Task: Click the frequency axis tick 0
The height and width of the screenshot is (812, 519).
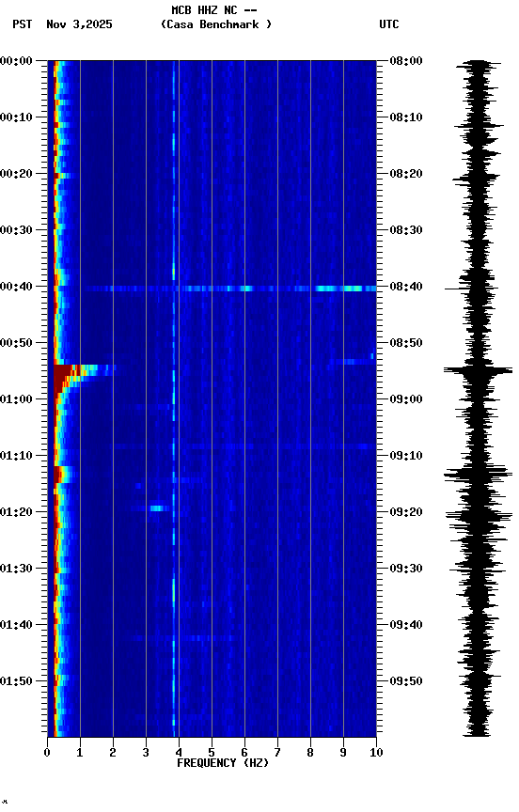Action: pos(47,753)
